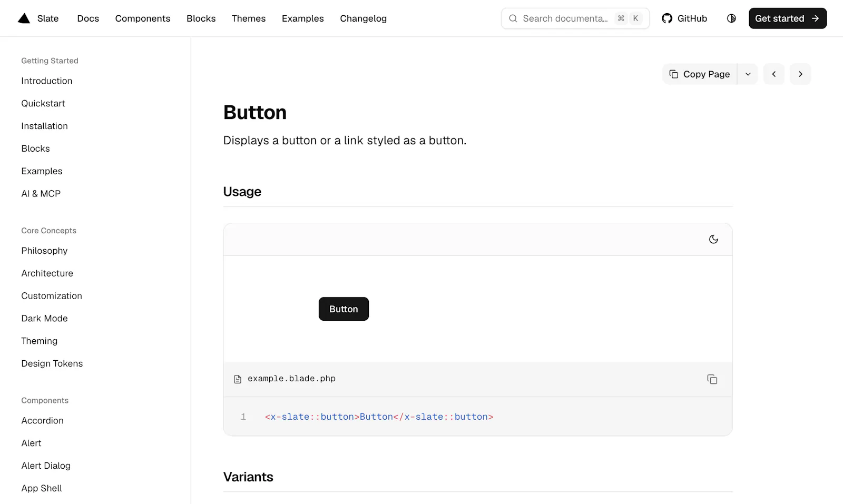Go to the previous page chevron
843x504 pixels.
click(774, 74)
